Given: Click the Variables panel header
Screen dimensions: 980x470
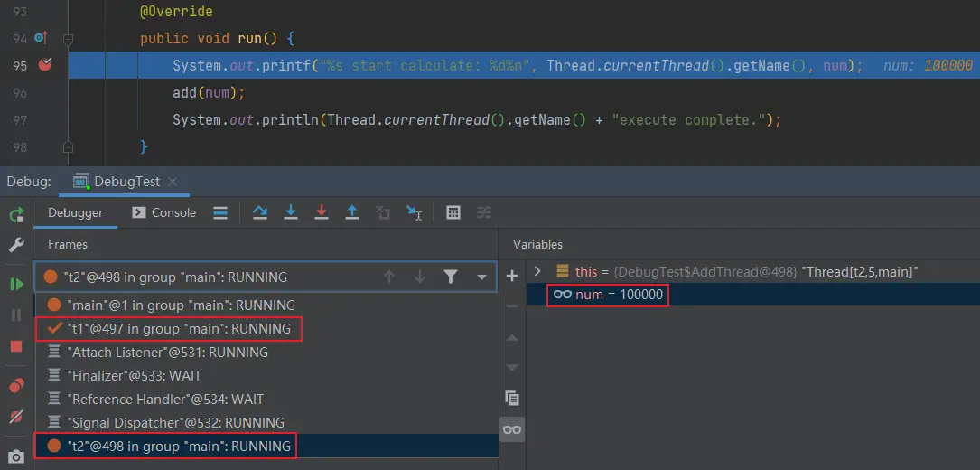Looking at the screenshot, I should click(x=537, y=245).
